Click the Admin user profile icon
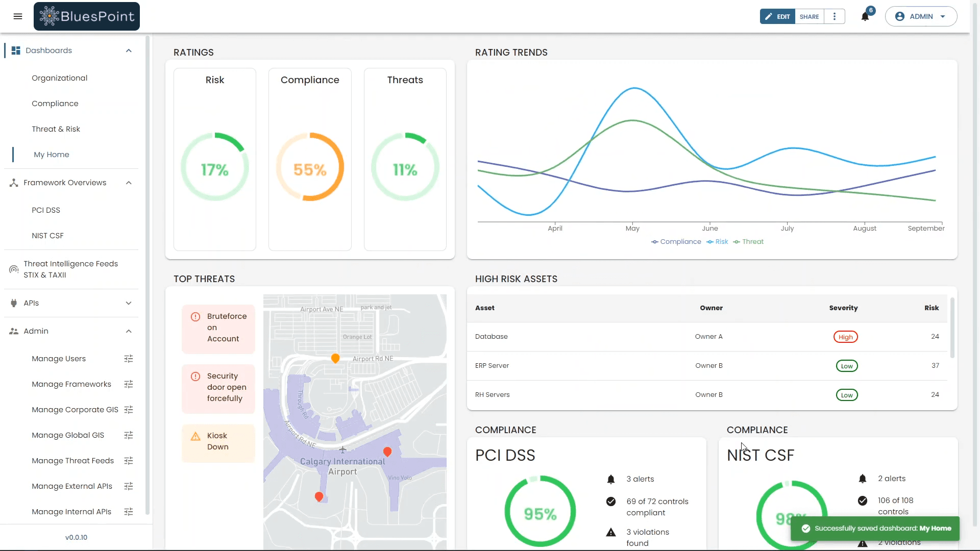Viewport: 980px width, 551px height. click(x=900, y=16)
